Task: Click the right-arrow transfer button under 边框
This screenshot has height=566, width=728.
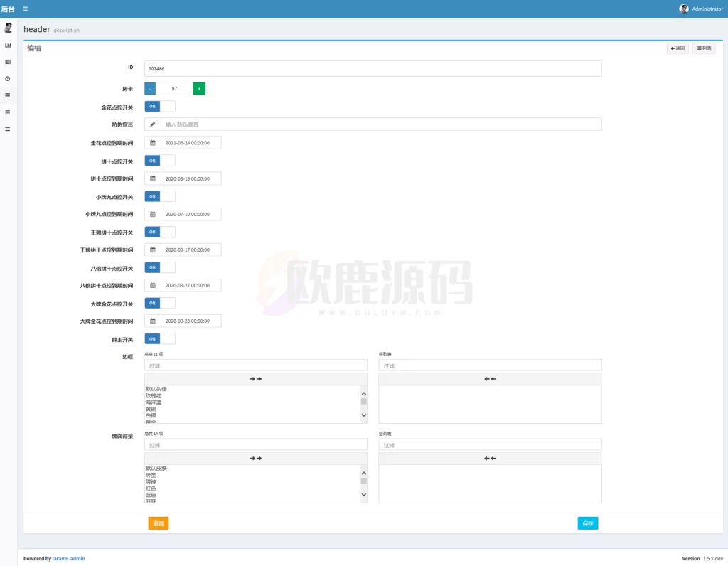Action: [255, 378]
